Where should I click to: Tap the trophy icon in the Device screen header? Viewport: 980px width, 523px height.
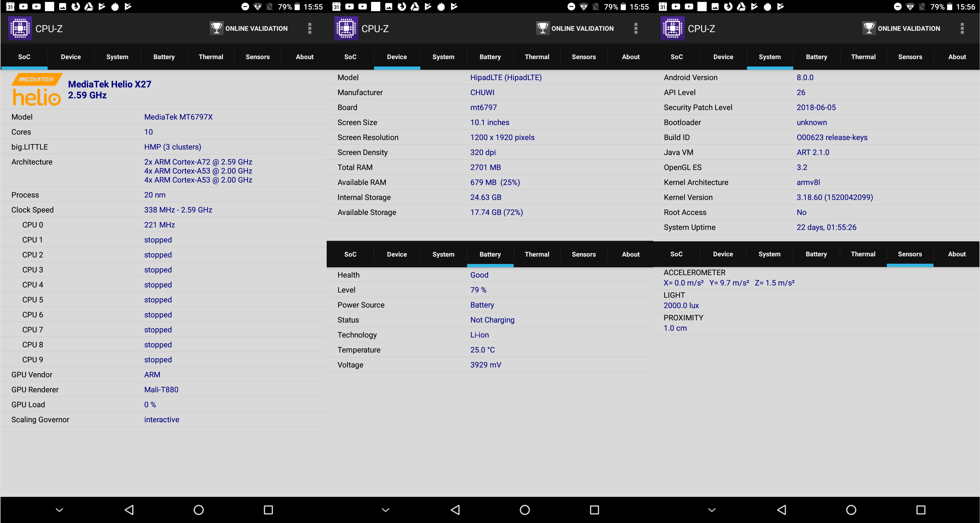543,28
